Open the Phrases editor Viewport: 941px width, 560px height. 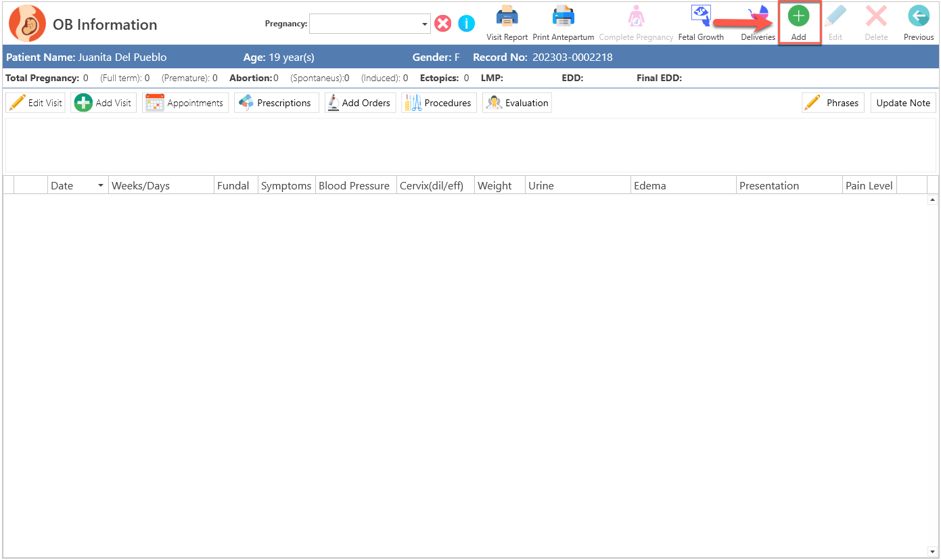pos(833,103)
